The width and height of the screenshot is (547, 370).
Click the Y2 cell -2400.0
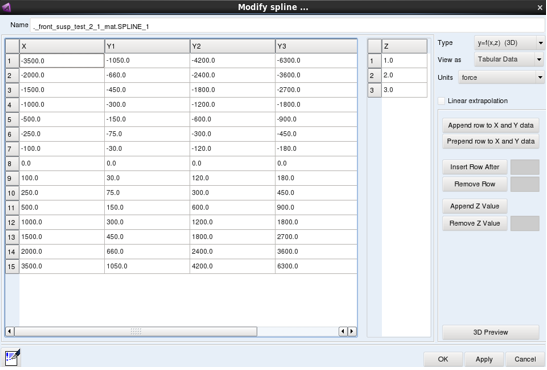232,75
